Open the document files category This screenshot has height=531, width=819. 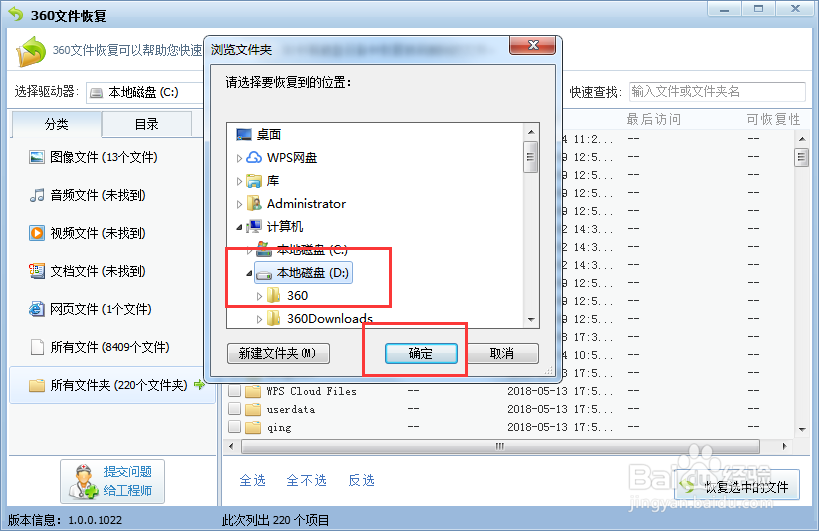[x=87, y=271]
